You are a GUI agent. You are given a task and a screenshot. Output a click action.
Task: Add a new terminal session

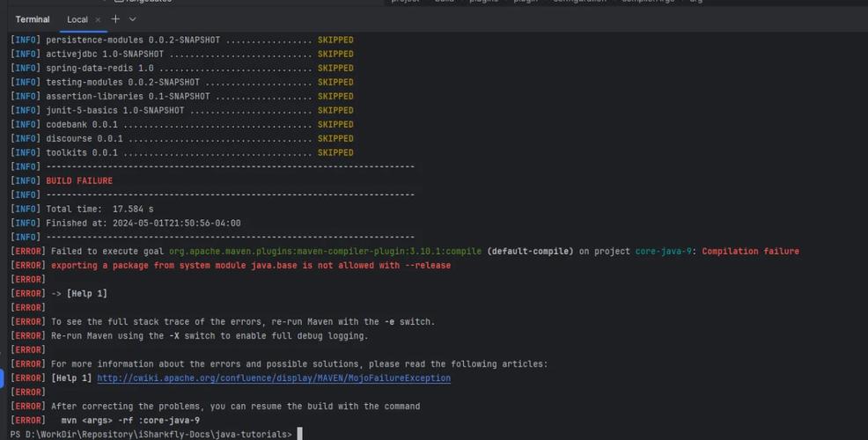tap(115, 19)
